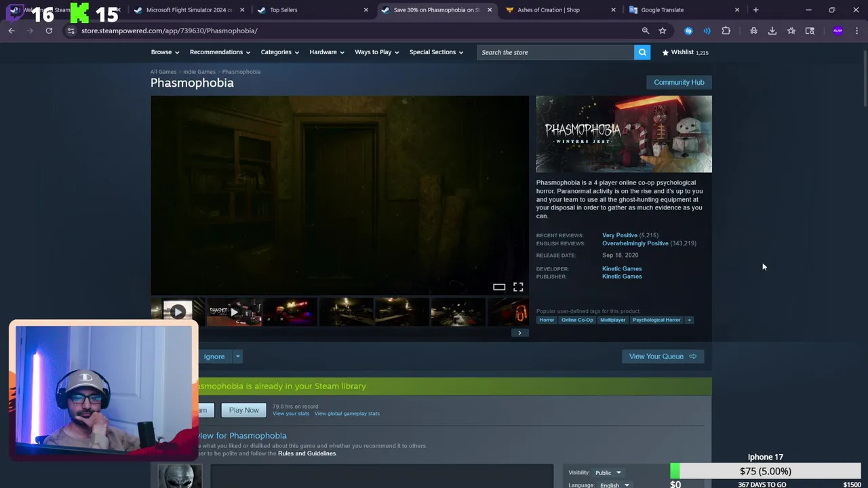
Task: Expand the Browse menu
Action: click(x=165, y=52)
